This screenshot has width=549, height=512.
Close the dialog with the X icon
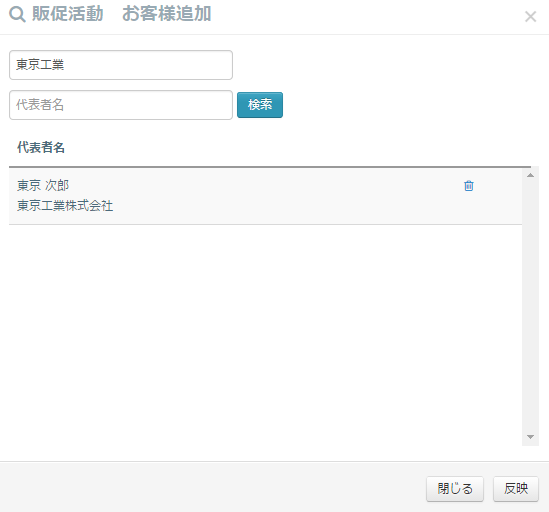[530, 16]
